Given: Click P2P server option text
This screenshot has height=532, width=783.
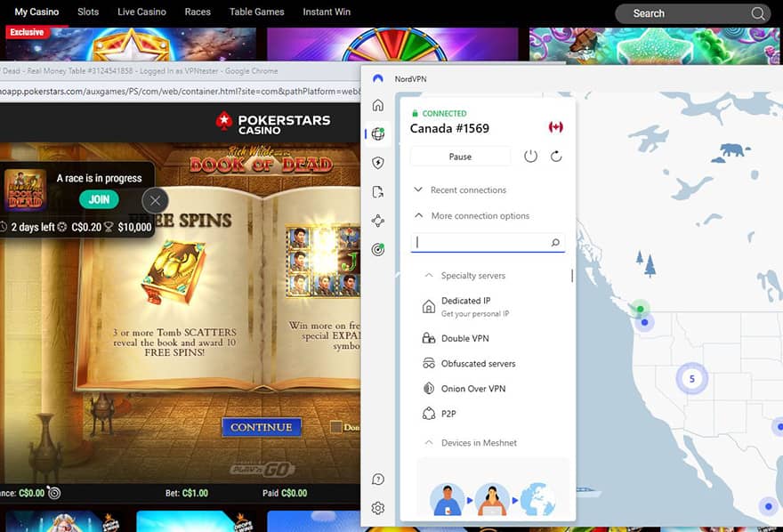Looking at the screenshot, I should coord(448,414).
